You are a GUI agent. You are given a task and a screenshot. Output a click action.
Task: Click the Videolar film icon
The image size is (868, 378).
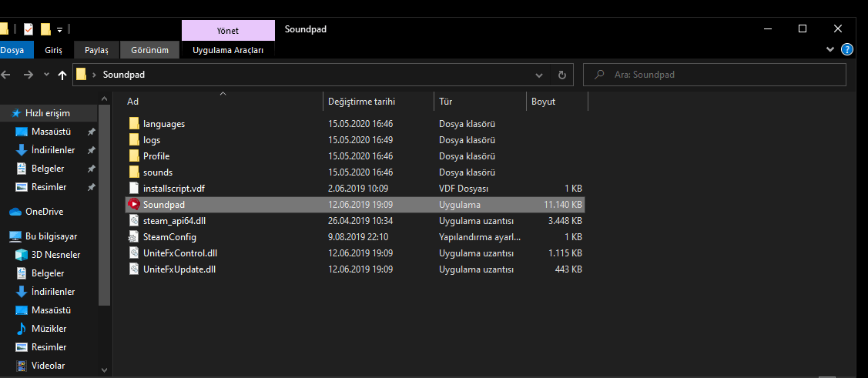22,365
